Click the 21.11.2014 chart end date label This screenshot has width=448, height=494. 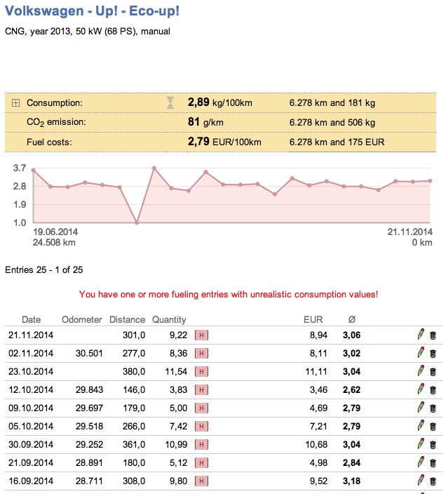coord(410,232)
